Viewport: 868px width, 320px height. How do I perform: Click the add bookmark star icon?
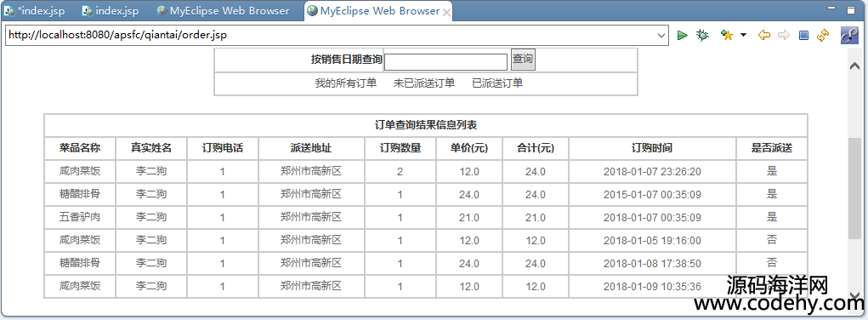[x=727, y=36]
